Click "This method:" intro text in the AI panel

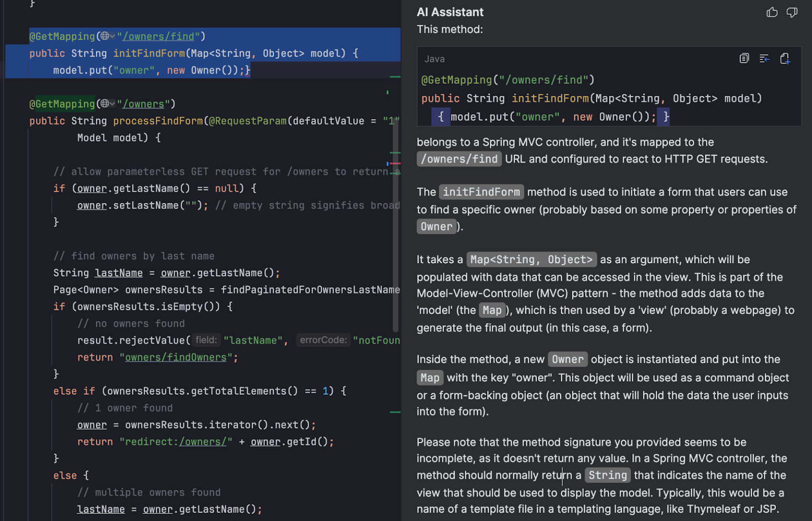pyautogui.click(x=450, y=29)
